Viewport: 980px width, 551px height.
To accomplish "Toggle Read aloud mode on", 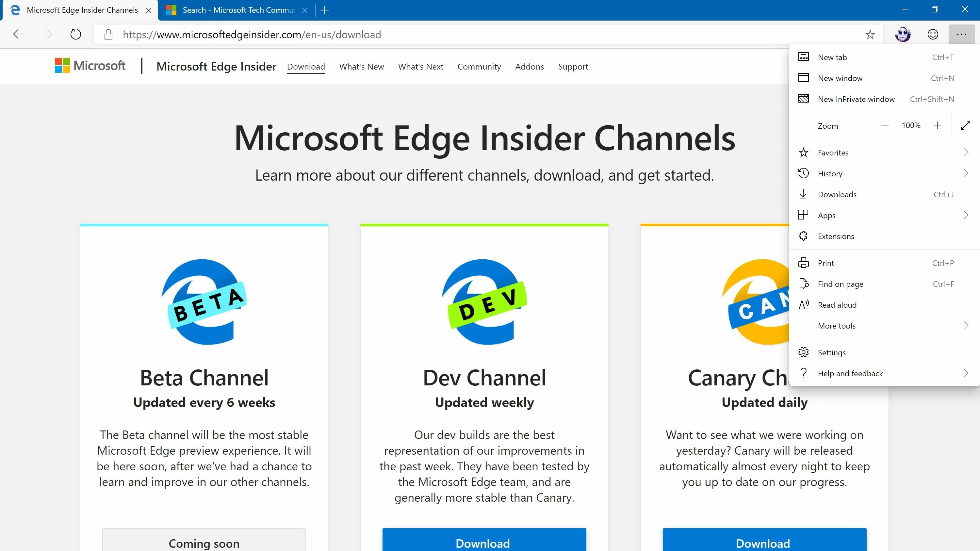I will point(837,304).
